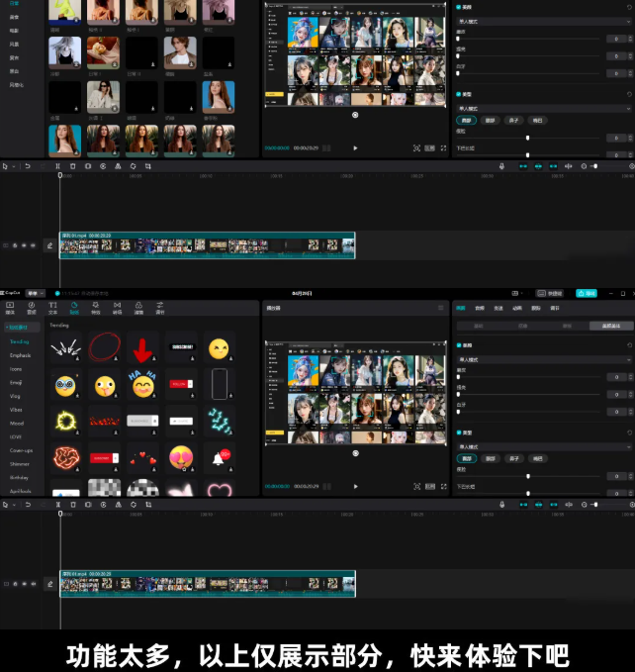Click the delete clip icon in the lower timeline toolbar
635x672 pixels.
pos(73,504)
